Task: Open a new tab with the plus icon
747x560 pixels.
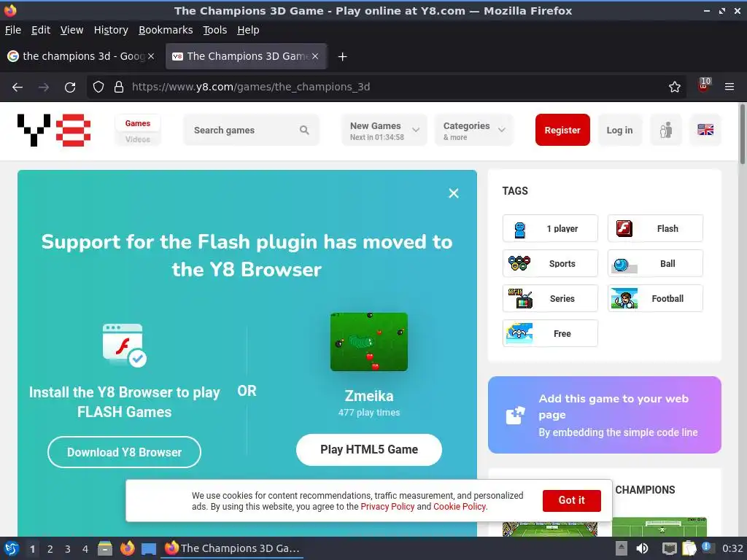Action: (x=342, y=57)
